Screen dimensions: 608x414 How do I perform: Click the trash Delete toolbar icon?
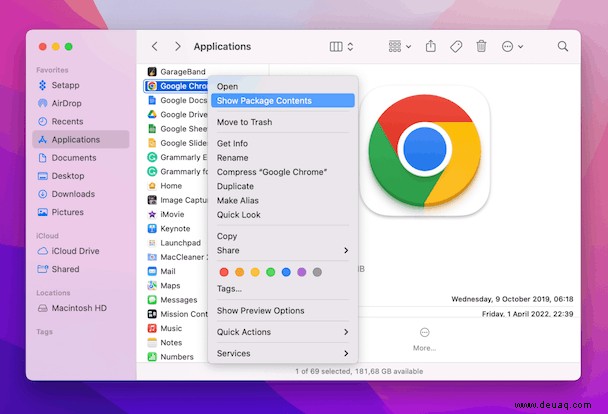[481, 47]
